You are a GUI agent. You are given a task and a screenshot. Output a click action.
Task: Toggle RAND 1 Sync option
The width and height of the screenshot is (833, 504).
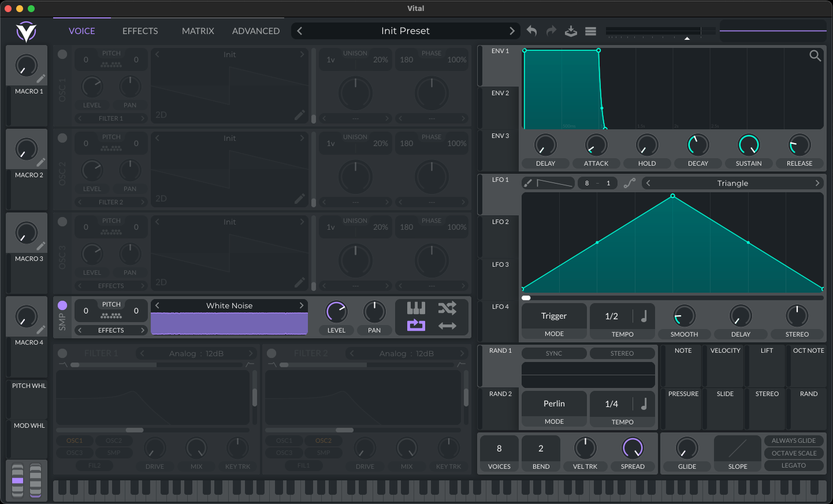coord(554,353)
